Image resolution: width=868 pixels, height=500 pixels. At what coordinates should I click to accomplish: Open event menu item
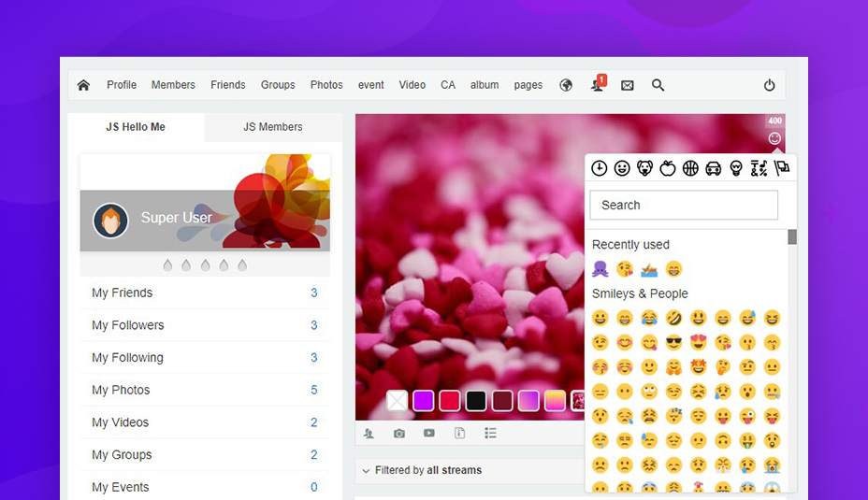point(371,85)
